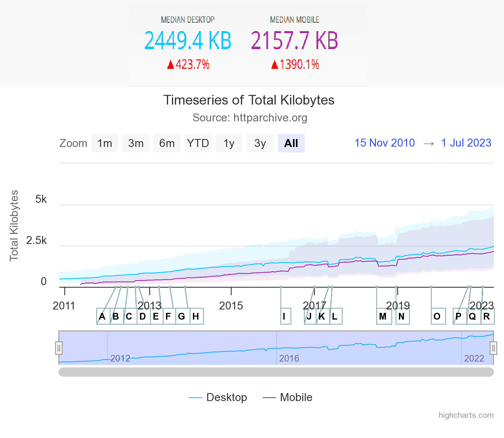
Task: Zoom chart to 3m range
Action: 136,143
